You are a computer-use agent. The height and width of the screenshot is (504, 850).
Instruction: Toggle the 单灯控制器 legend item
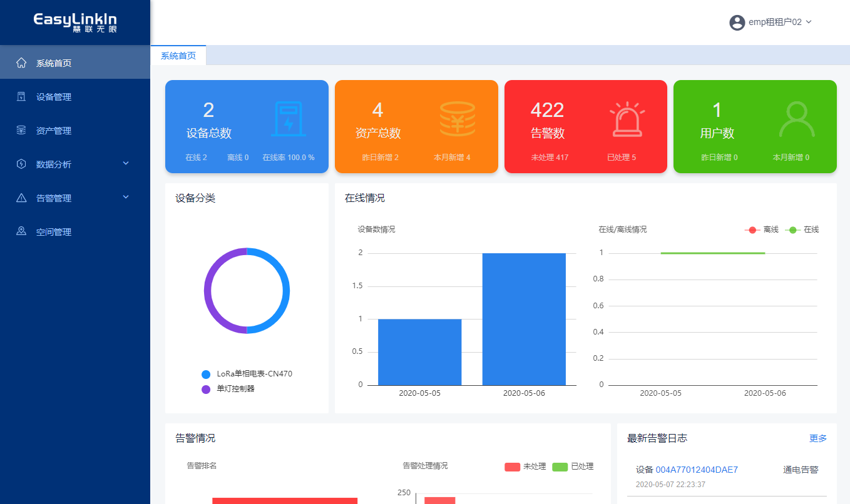(x=228, y=389)
